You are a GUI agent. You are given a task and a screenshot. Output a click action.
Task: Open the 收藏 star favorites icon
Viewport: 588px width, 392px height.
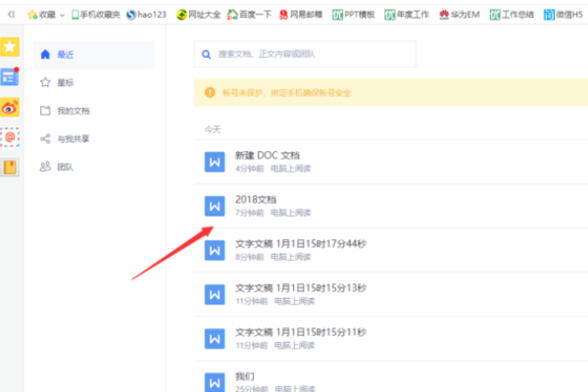click(x=32, y=15)
